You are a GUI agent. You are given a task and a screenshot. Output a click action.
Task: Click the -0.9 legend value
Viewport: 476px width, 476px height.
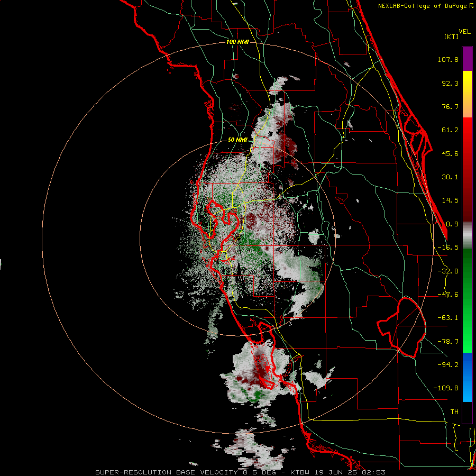coord(450,224)
